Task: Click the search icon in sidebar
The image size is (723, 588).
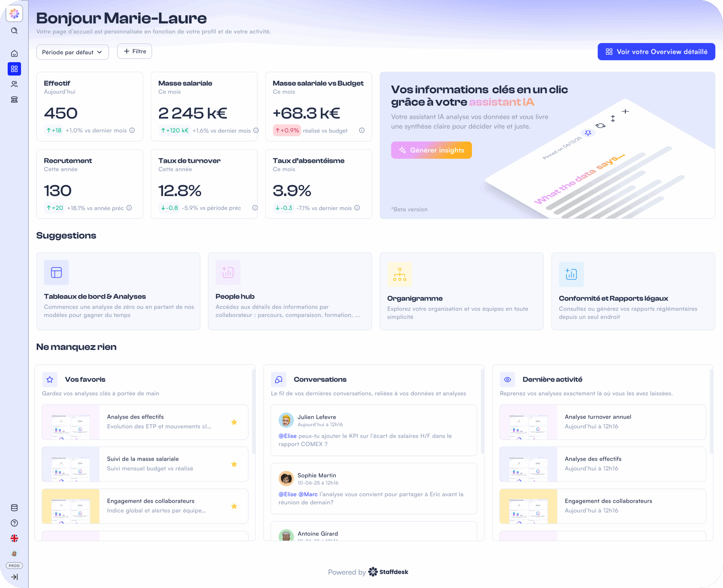Action: 14,31
